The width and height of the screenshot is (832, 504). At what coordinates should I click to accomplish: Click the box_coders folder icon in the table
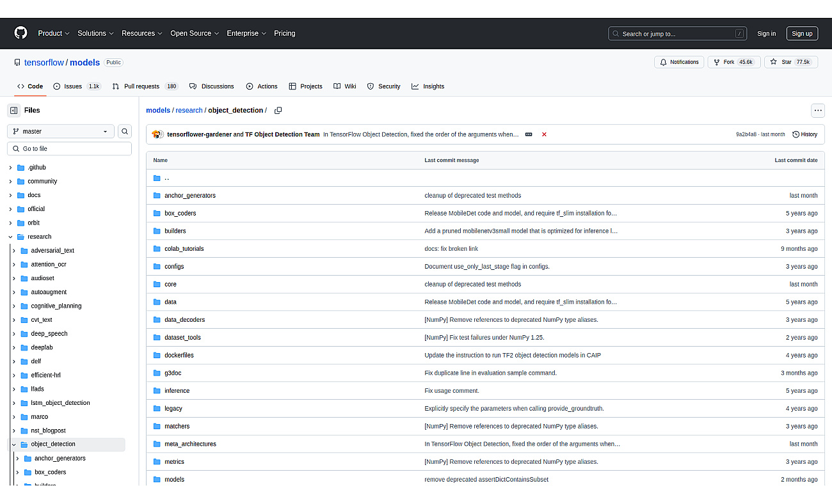pos(157,214)
